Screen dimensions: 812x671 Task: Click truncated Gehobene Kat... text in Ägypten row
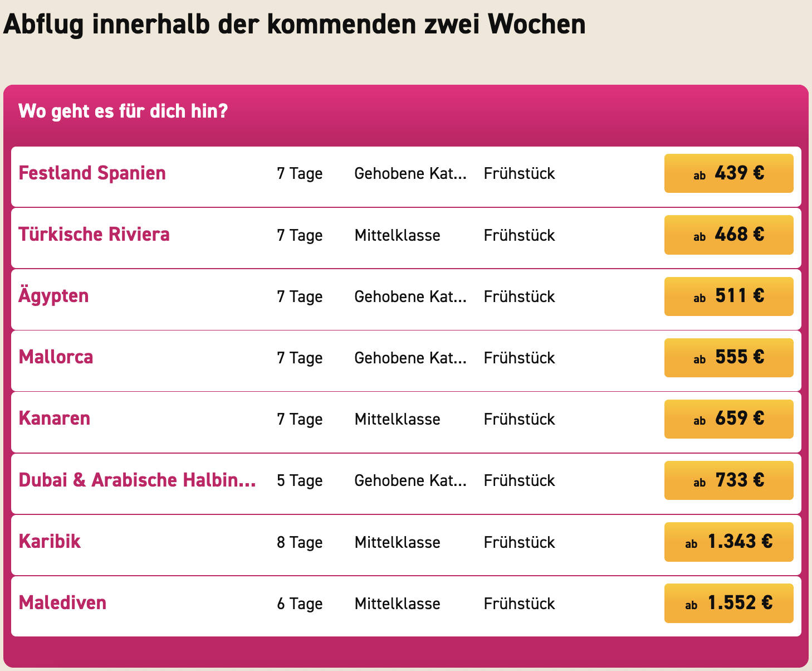pyautogui.click(x=410, y=296)
